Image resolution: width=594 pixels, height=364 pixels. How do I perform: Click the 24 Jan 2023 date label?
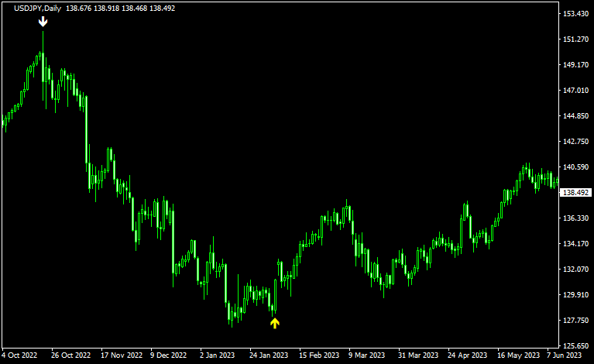tap(268, 355)
